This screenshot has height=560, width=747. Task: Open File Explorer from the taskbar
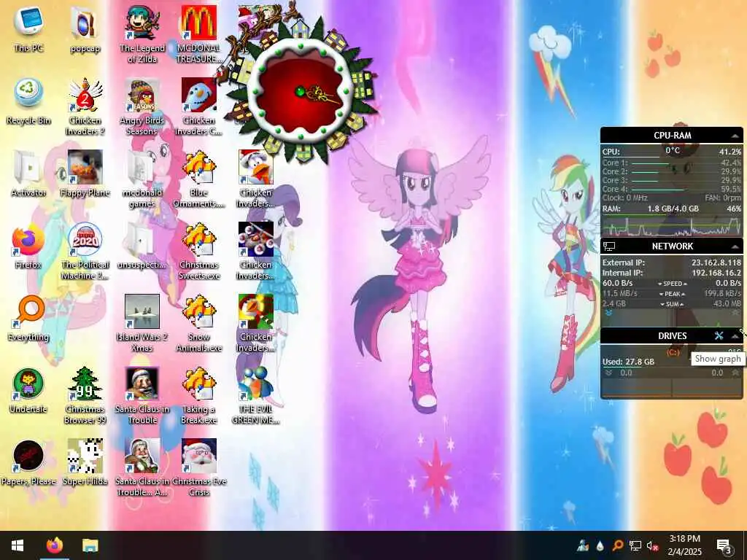tap(90, 545)
